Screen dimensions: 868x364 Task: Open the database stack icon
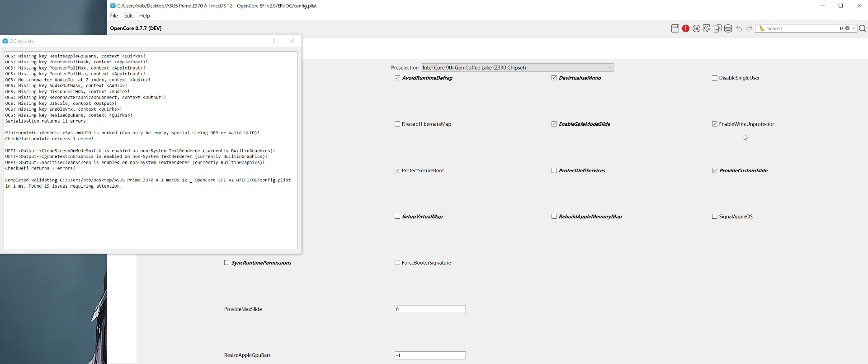coord(728,28)
